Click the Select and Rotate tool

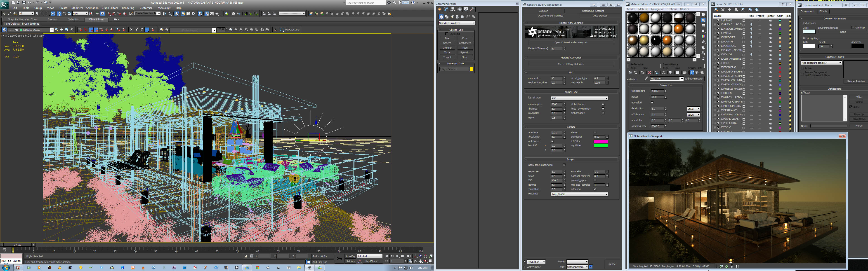coord(64,14)
